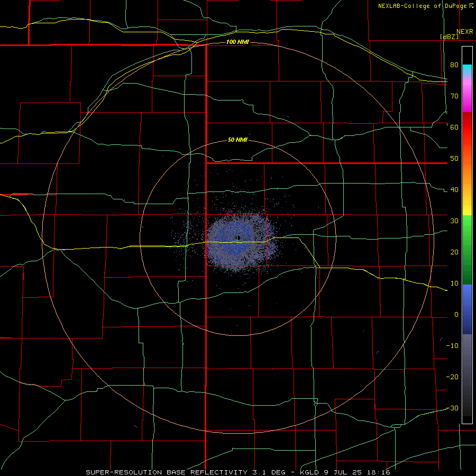Click the 50 NMI range ring label

pyautogui.click(x=237, y=140)
